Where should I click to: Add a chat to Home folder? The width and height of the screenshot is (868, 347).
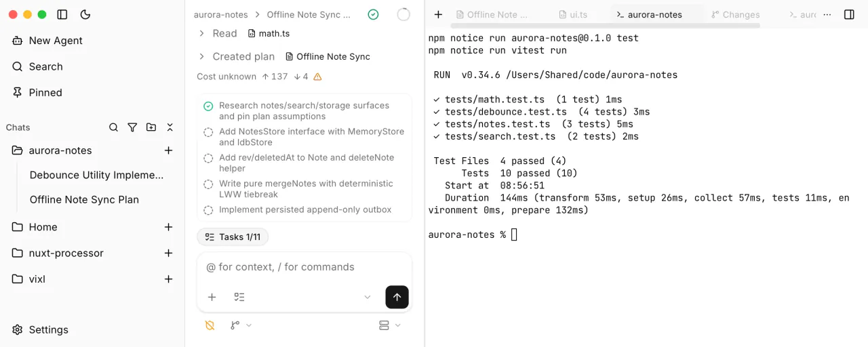pos(169,227)
